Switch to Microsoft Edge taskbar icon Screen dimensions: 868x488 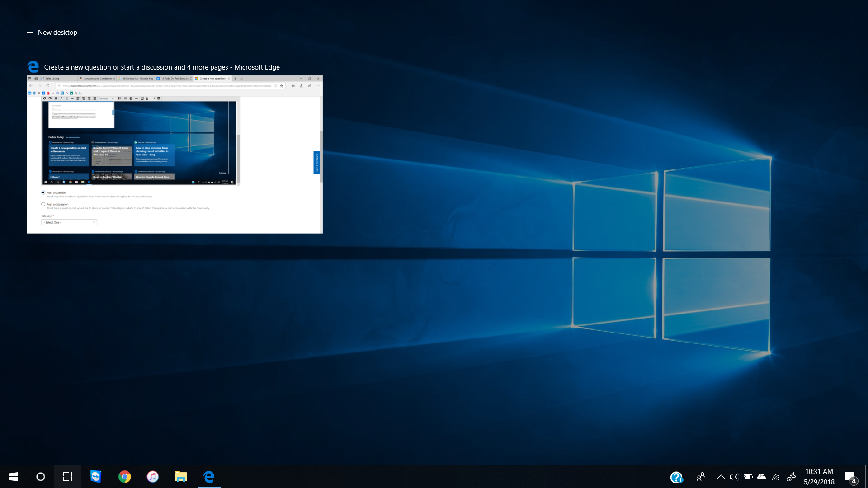pos(209,477)
